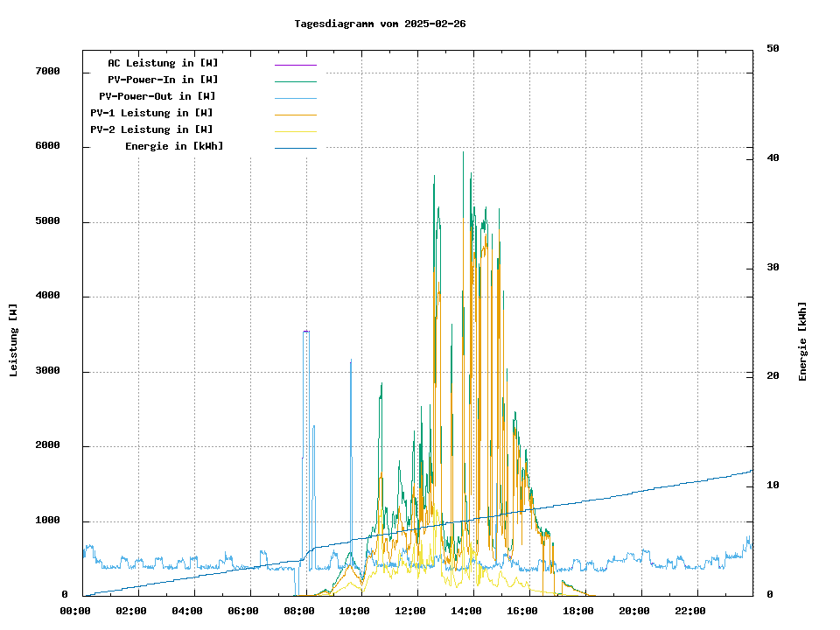Viewport: 840px width, 630px height.
Task: Select the Energie in [kWh] legend label
Action: click(x=174, y=146)
